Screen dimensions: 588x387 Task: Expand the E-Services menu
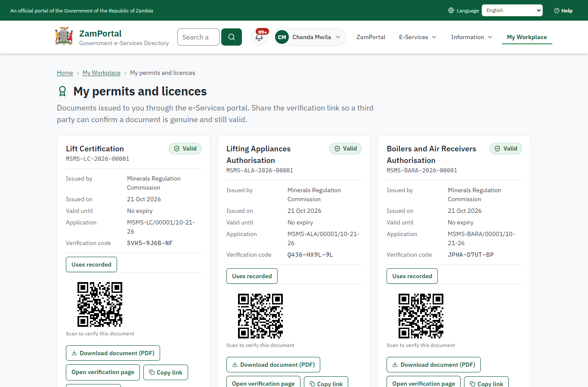click(x=418, y=37)
